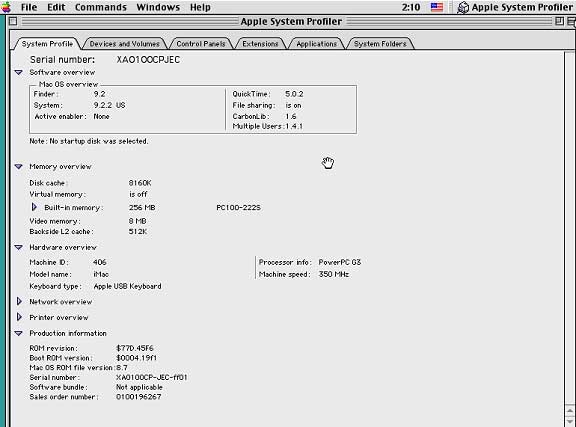The height and width of the screenshot is (427, 576).
Task: Click the top serial number XA0100CPJEC
Action: 148,60
